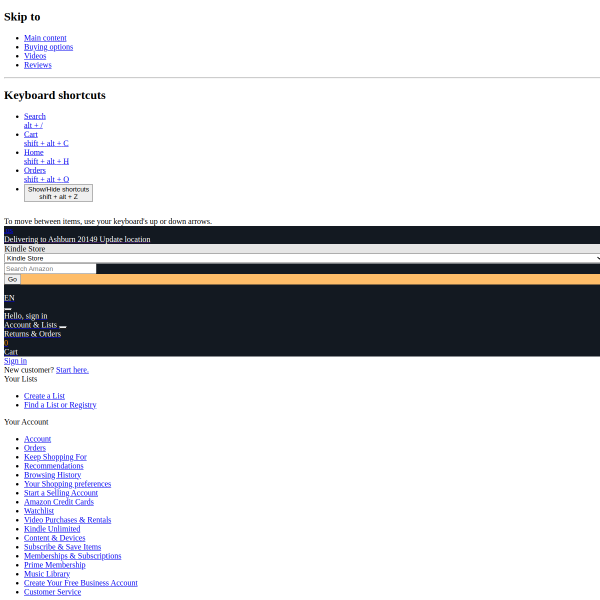Viewport: 600px width, 600px height.
Task: Click the shift + alt + H shortcut text
Action: pos(46,161)
